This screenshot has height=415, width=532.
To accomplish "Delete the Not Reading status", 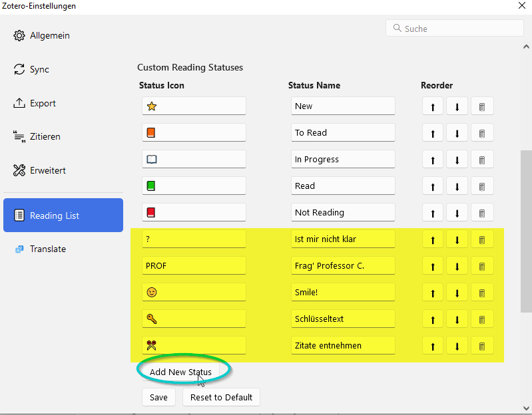I will coord(482,213).
